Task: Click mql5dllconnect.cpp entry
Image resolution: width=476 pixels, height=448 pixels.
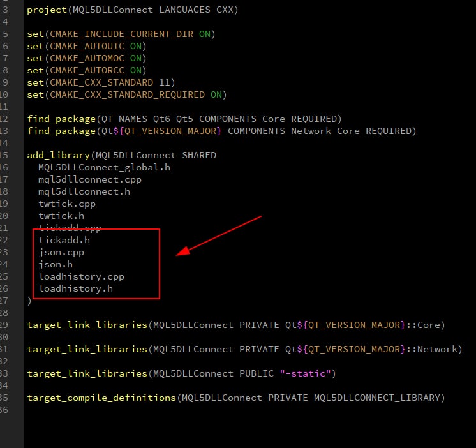Action: point(90,180)
